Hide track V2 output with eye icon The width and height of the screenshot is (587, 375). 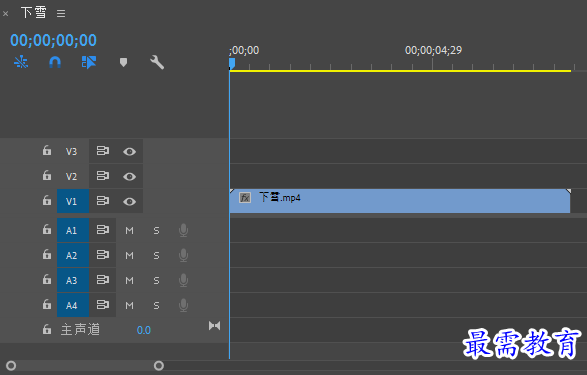[x=130, y=176]
